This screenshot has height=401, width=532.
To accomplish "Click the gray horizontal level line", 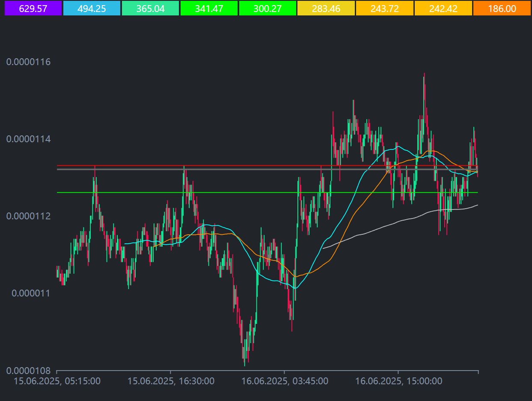I will [267, 169].
